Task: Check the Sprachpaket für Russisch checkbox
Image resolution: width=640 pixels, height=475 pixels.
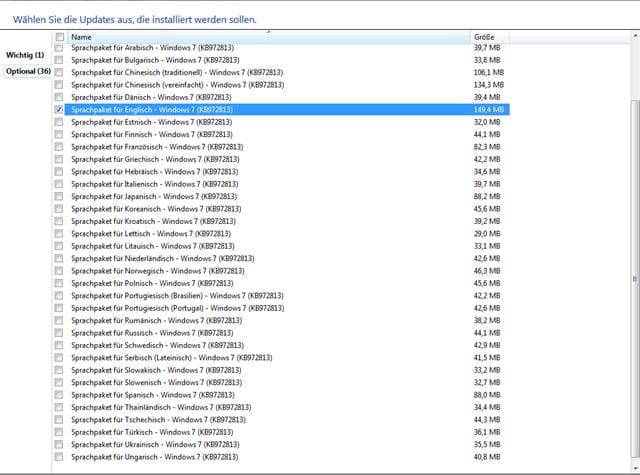Action: [60, 333]
